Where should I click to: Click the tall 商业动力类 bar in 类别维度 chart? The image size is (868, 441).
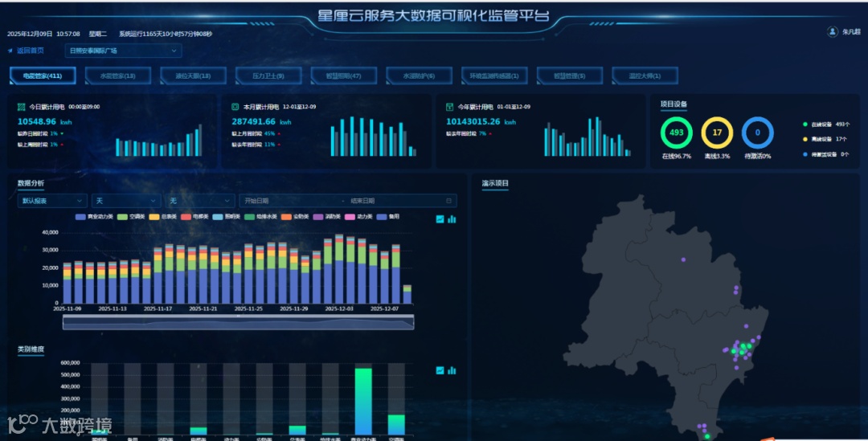click(x=363, y=401)
